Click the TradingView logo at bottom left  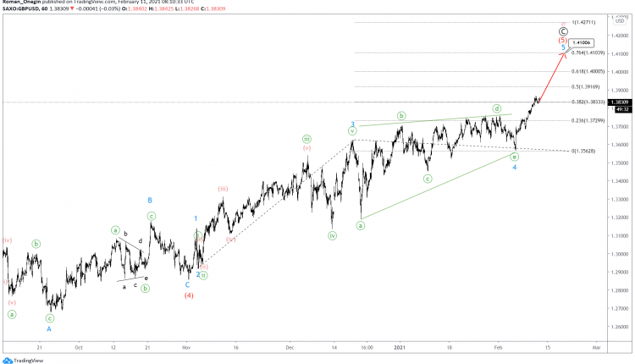(23, 361)
